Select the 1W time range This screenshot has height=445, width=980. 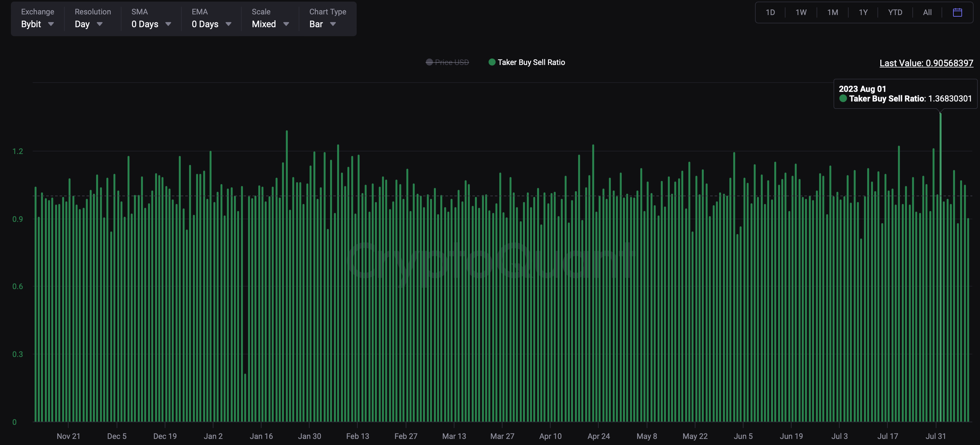tap(801, 12)
